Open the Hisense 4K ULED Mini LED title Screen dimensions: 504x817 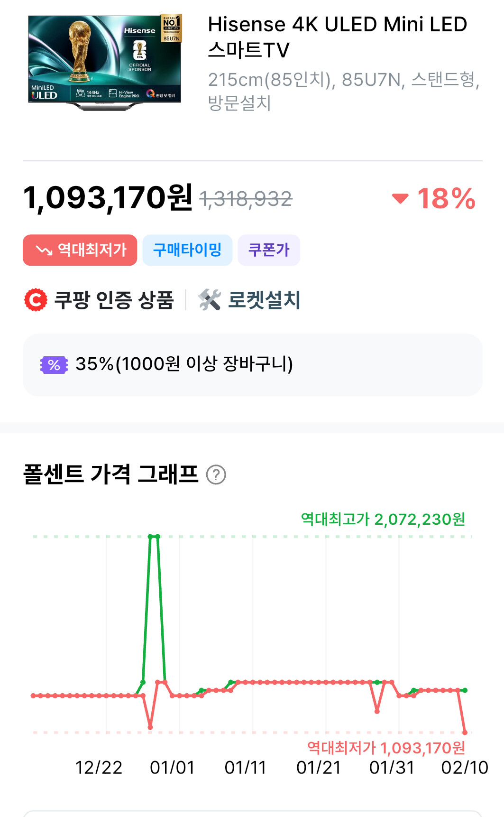(x=338, y=37)
